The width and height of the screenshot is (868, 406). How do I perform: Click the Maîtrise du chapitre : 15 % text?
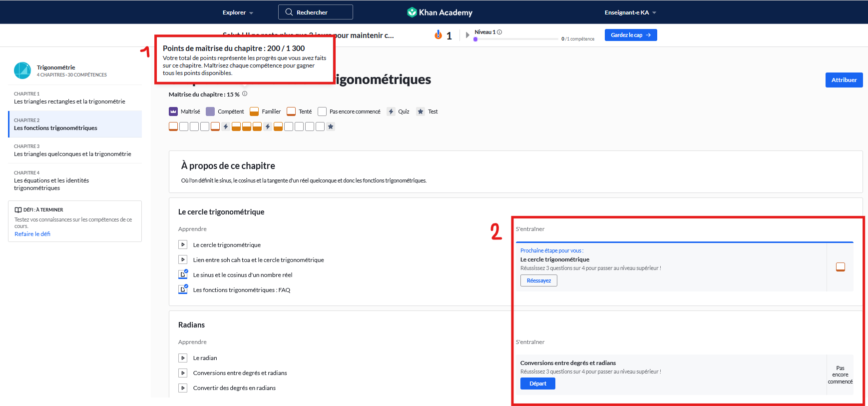tap(204, 94)
